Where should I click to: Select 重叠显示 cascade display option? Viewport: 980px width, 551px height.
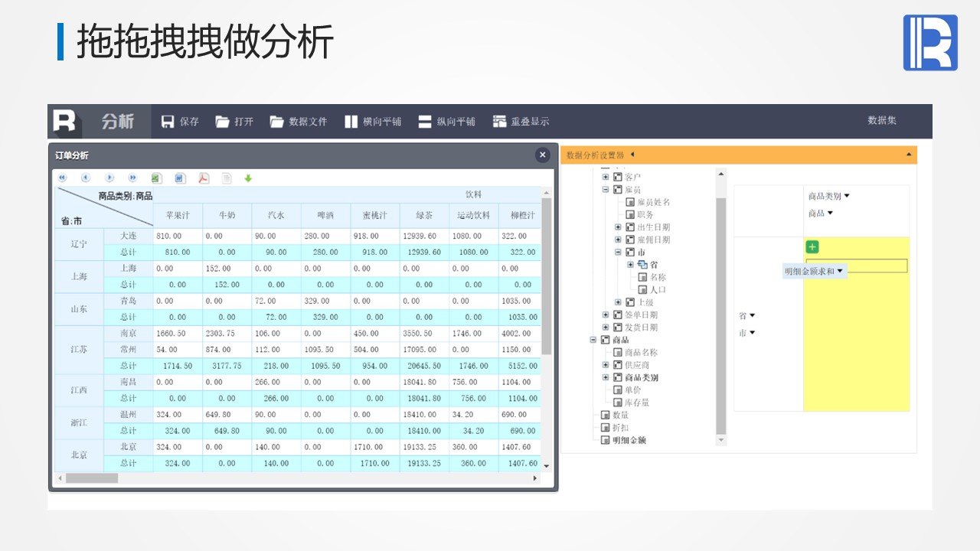[x=521, y=122]
